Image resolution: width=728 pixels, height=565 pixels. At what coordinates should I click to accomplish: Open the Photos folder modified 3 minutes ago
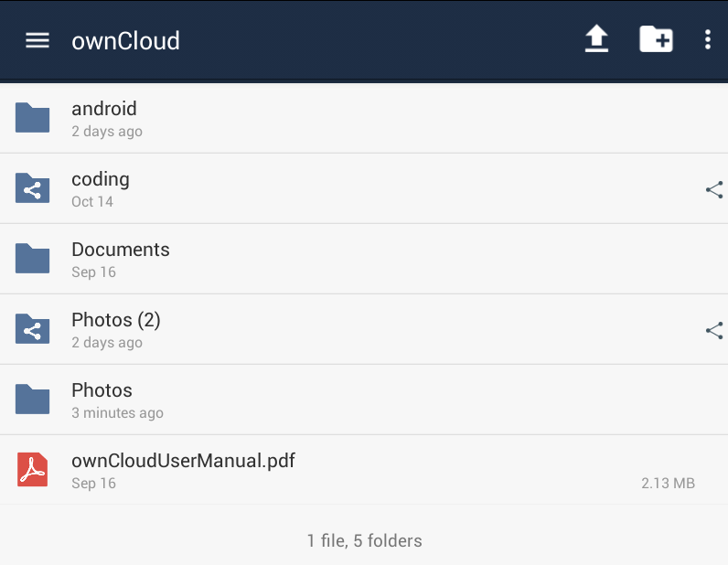click(364, 400)
